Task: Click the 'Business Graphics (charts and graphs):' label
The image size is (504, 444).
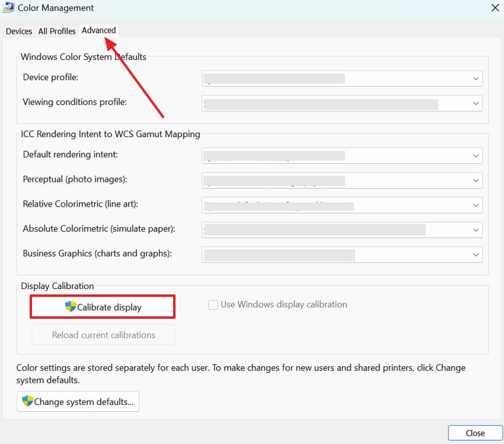Action: click(97, 253)
